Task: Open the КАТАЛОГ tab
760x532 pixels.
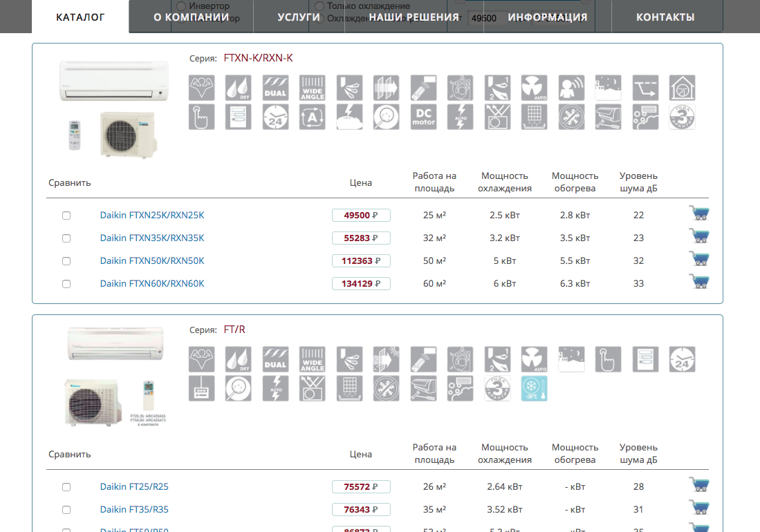Action: (80, 17)
